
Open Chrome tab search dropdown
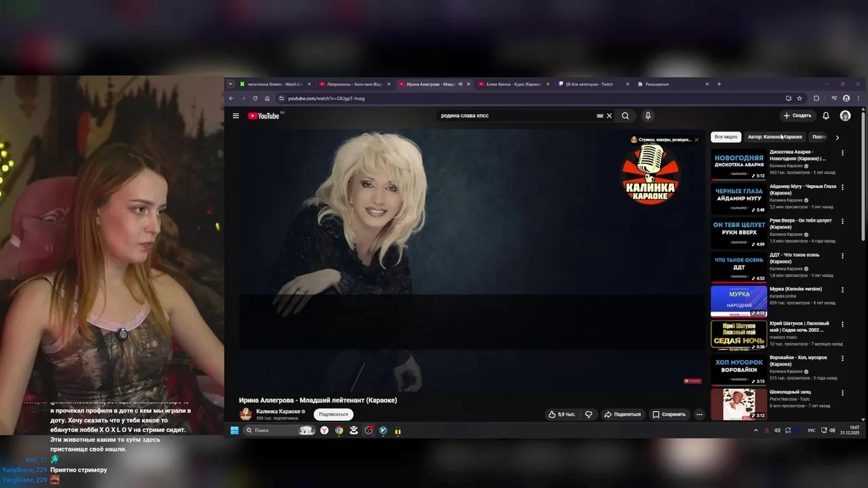(231, 84)
